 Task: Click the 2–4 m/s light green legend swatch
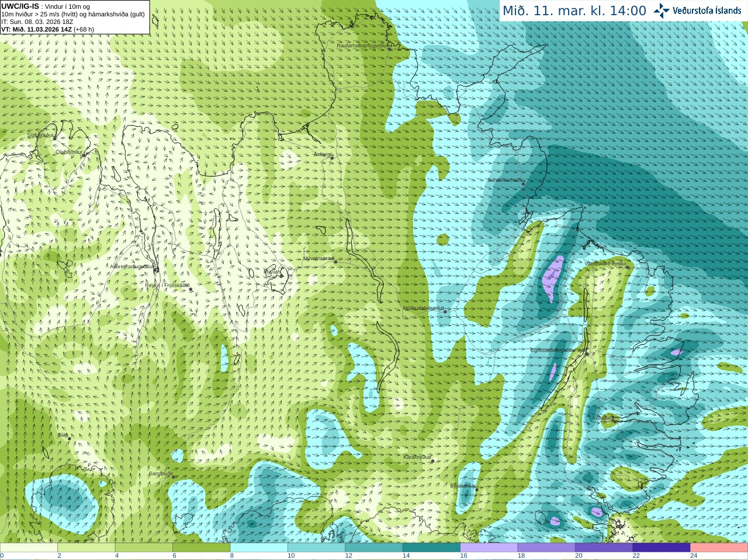(x=86, y=548)
